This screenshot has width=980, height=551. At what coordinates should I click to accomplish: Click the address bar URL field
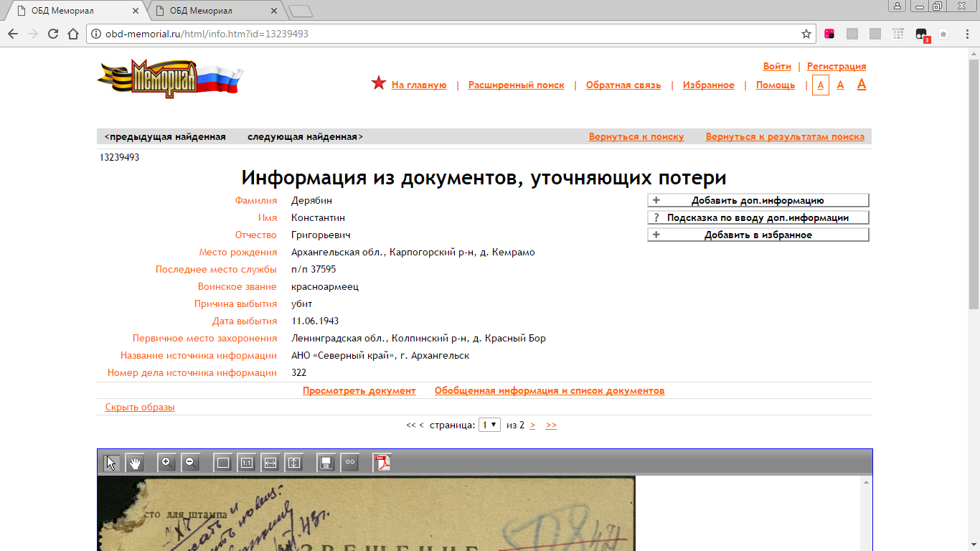[445, 34]
